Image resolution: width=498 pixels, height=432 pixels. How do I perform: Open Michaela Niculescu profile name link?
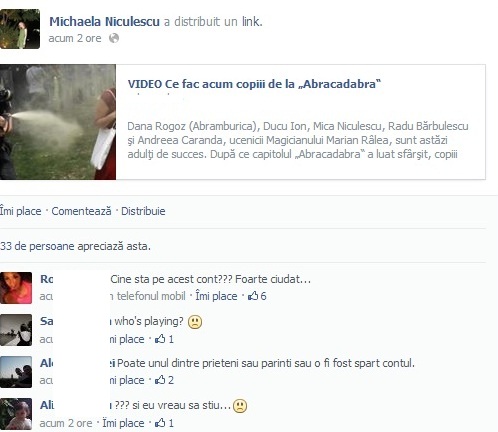click(104, 22)
